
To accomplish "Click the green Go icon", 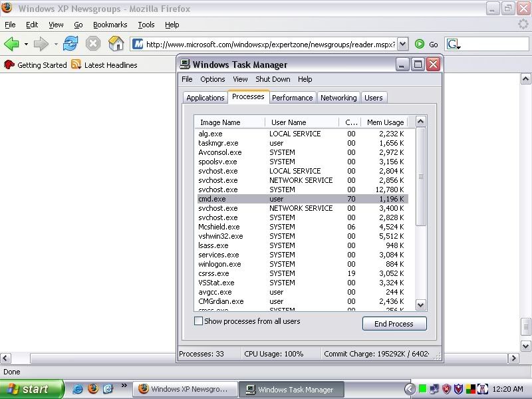I will [420, 44].
